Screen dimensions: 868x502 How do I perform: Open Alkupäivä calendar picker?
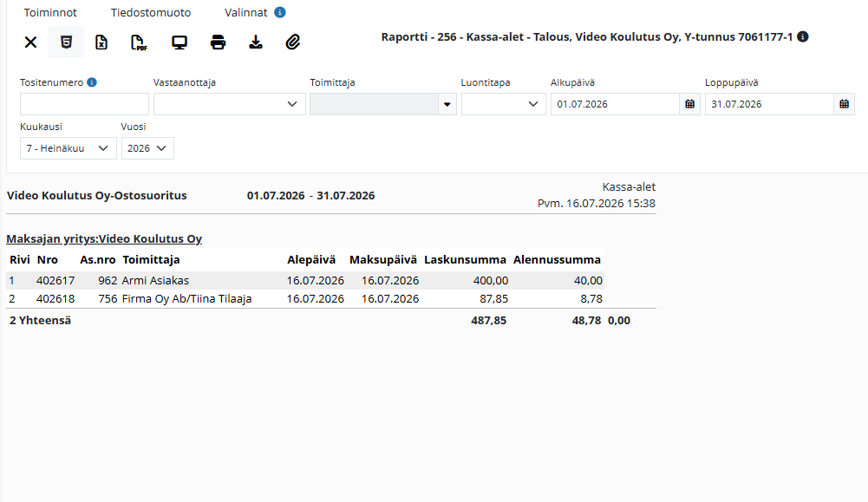(689, 104)
